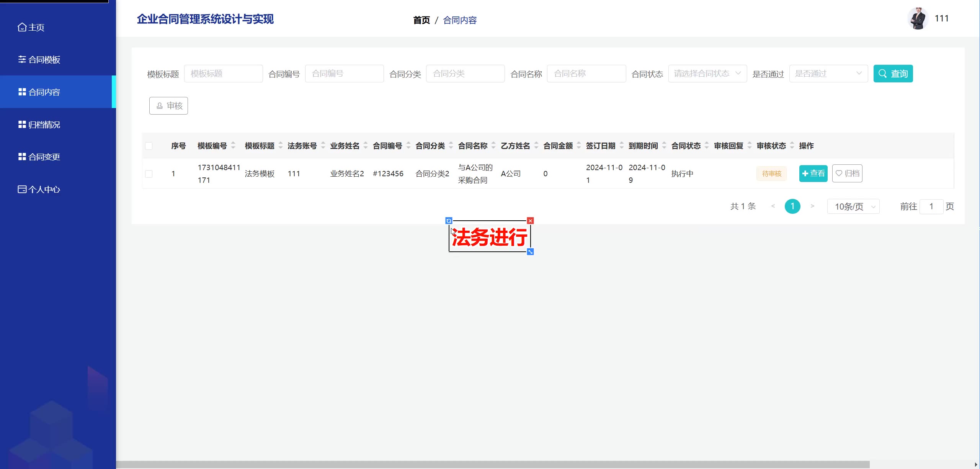Sort by 审核状态 column arrows

pos(792,146)
